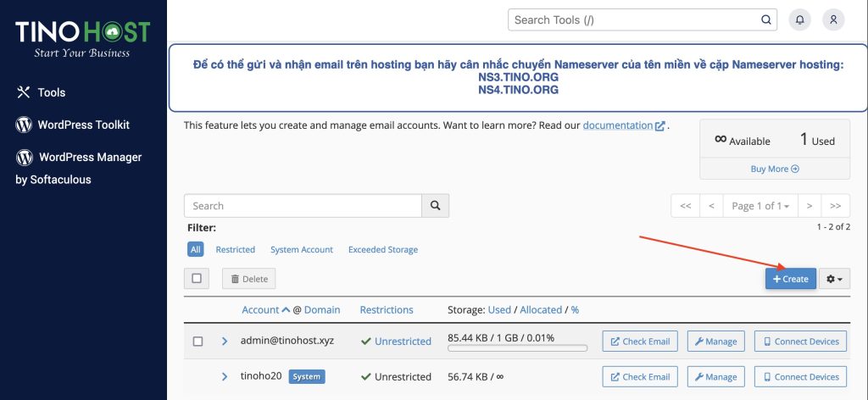Go to previous page button
The height and width of the screenshot is (400, 868).
pyautogui.click(x=712, y=206)
